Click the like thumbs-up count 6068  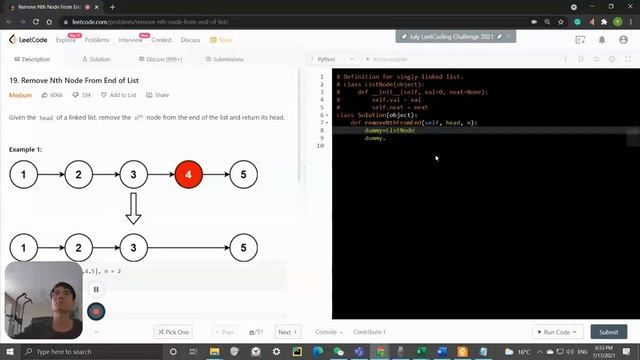point(52,95)
